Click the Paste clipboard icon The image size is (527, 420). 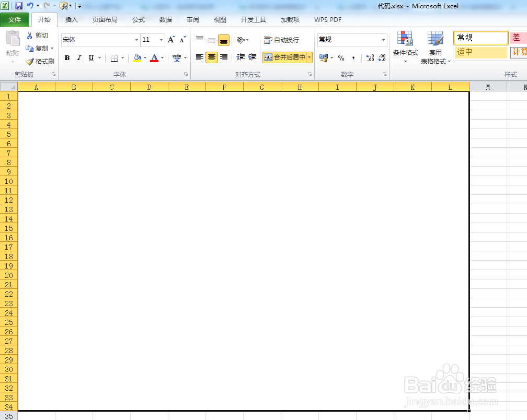13,38
